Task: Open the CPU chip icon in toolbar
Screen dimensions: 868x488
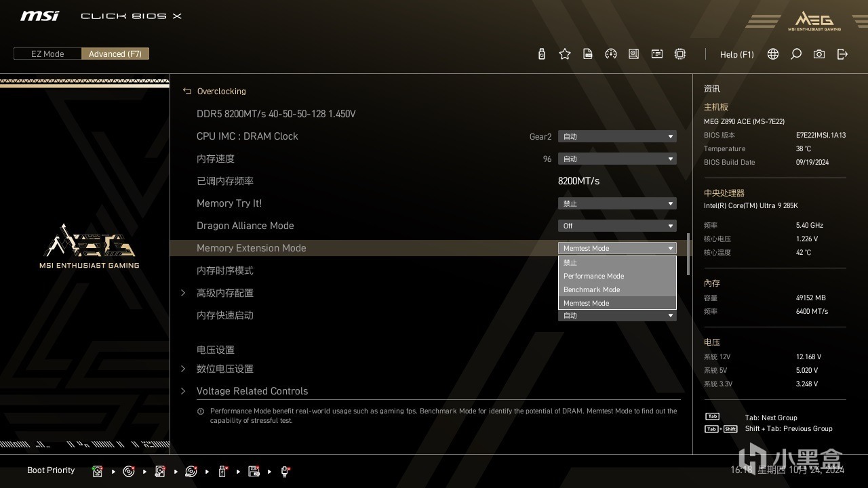Action: pos(680,54)
